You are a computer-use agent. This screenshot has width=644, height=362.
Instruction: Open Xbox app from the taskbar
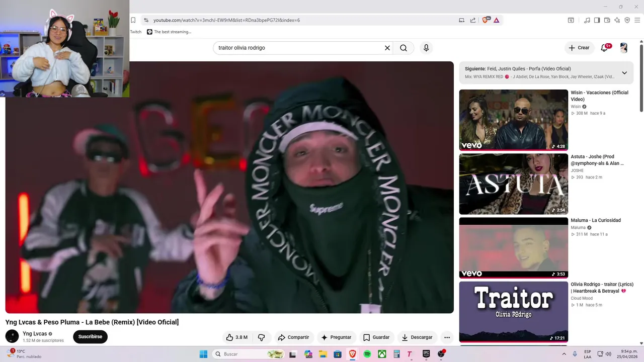pyautogui.click(x=382, y=354)
